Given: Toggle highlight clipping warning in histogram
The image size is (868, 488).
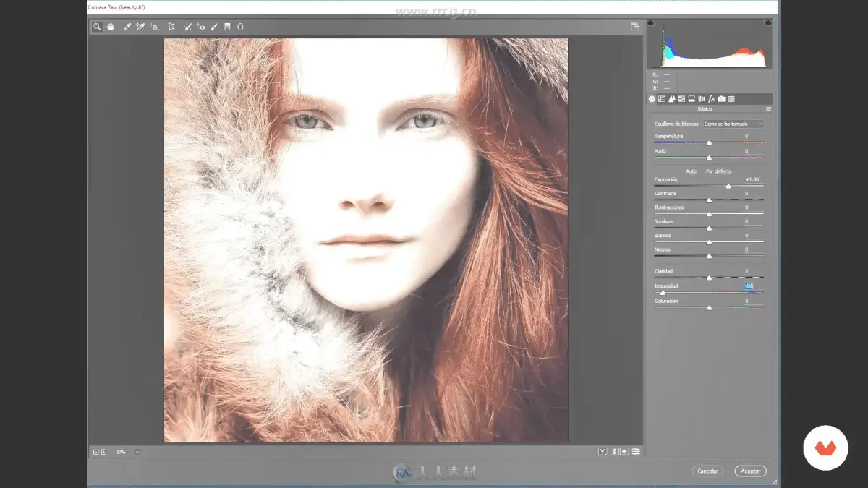Looking at the screenshot, I should (768, 23).
